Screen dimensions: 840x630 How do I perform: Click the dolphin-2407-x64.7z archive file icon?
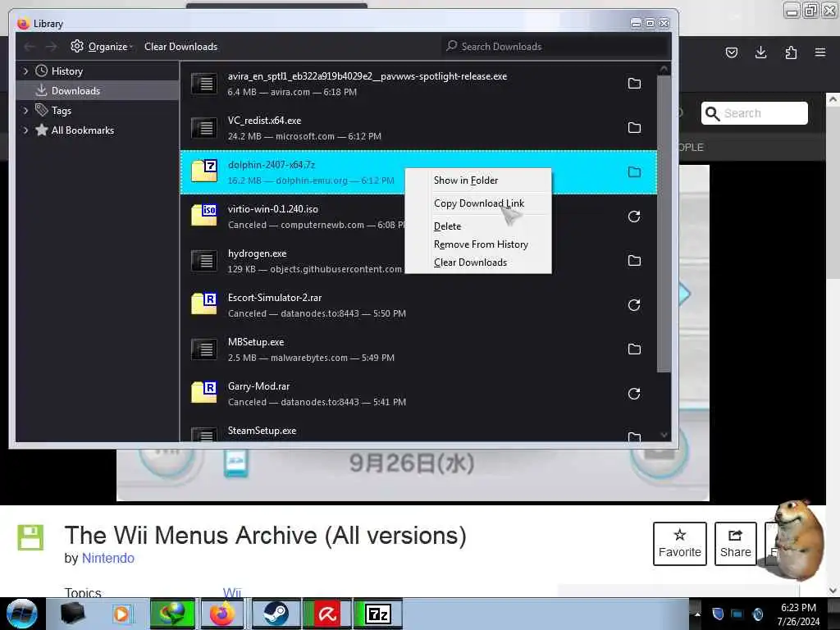(x=204, y=171)
